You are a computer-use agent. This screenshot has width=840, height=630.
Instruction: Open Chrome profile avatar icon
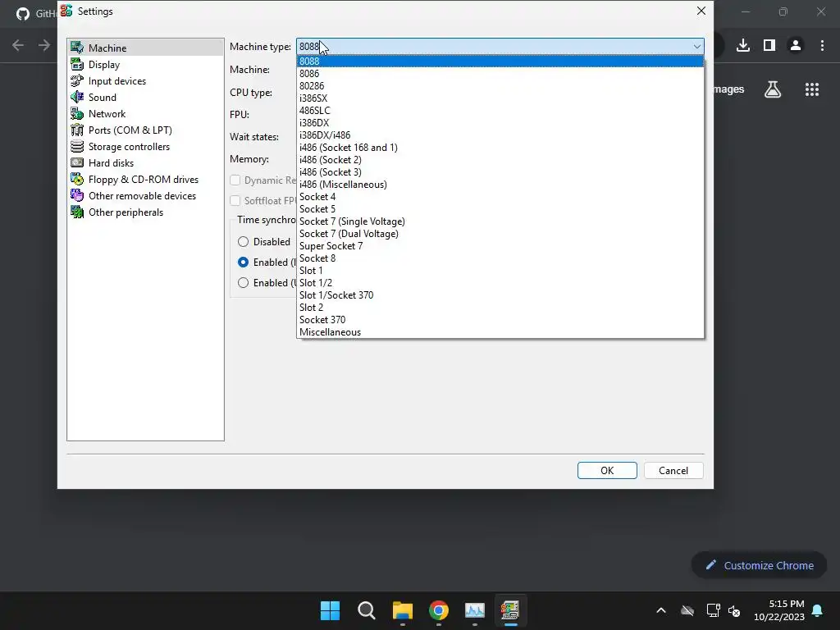[796, 45]
